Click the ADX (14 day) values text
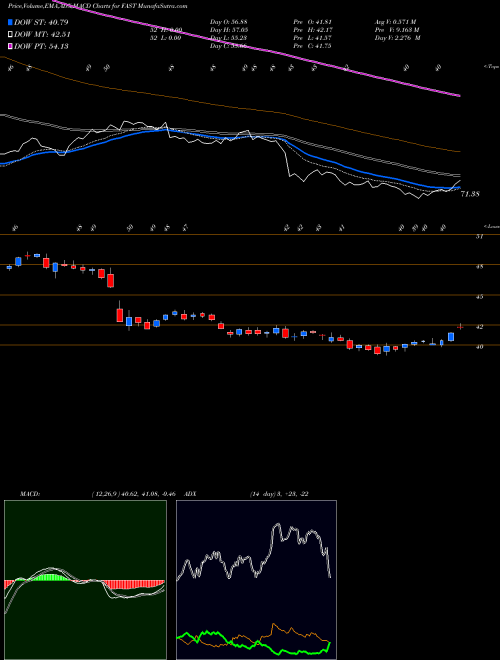Screen dimensions: 500x660 point(279,494)
